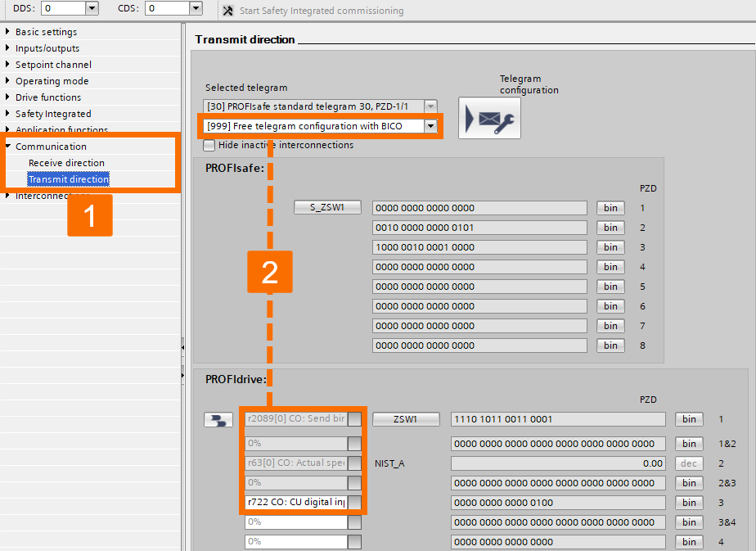Image resolution: width=756 pixels, height=551 pixels.
Task: Open the ZSW1 status word details
Action: [405, 418]
